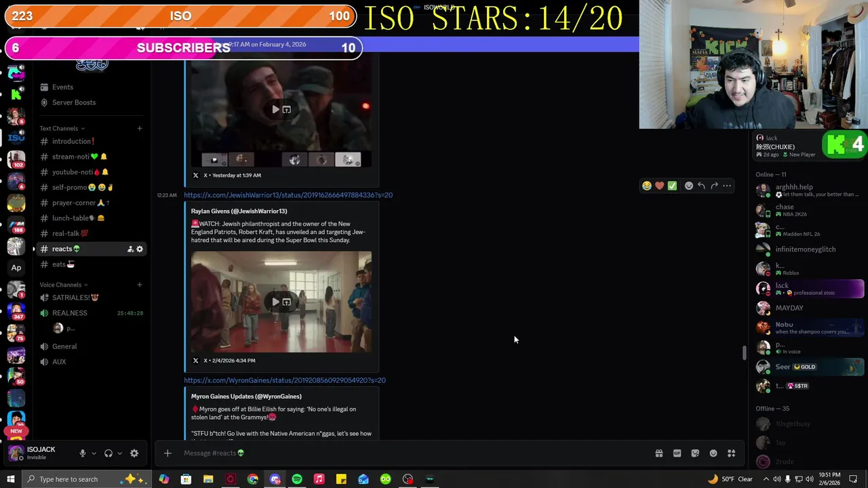The image size is (868, 488).
Task: Create a new voice channel with the plus icon
Action: click(140, 285)
